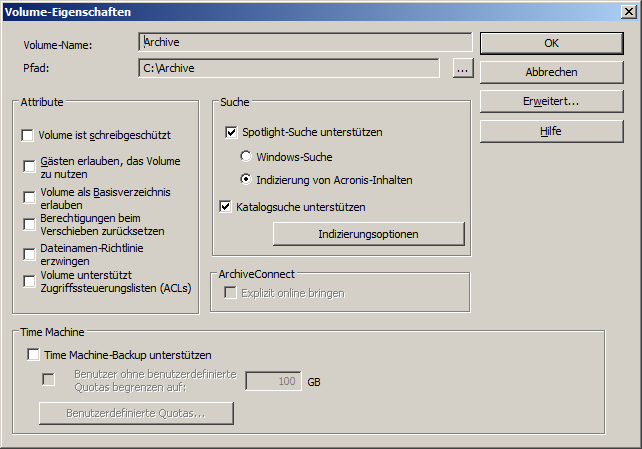Close the Volume-Eigenschaften dialog window
This screenshot has width=642, height=449.
coord(627,12)
